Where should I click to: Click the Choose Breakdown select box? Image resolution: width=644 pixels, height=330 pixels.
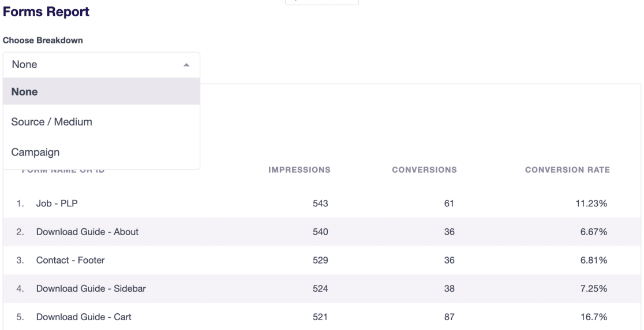[x=102, y=65]
